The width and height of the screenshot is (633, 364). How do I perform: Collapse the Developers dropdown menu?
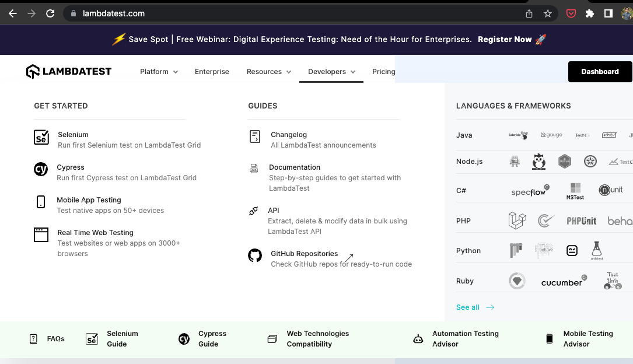click(331, 72)
